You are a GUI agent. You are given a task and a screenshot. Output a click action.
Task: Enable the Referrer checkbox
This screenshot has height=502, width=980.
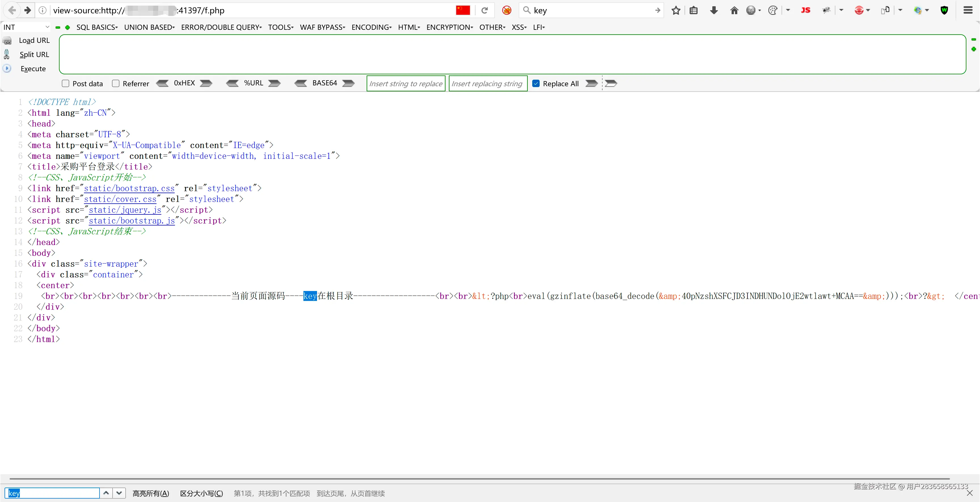pyautogui.click(x=116, y=83)
